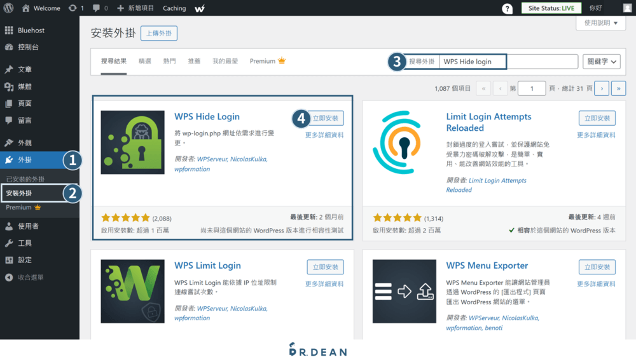Viewport: 636px width, 364px height.
Task: Open the Premium submenu item in sidebar
Action: 23,207
